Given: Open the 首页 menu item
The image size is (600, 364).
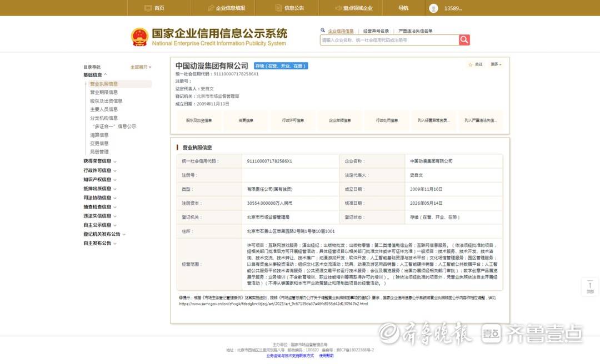Looking at the screenshot, I should pyautogui.click(x=159, y=8).
